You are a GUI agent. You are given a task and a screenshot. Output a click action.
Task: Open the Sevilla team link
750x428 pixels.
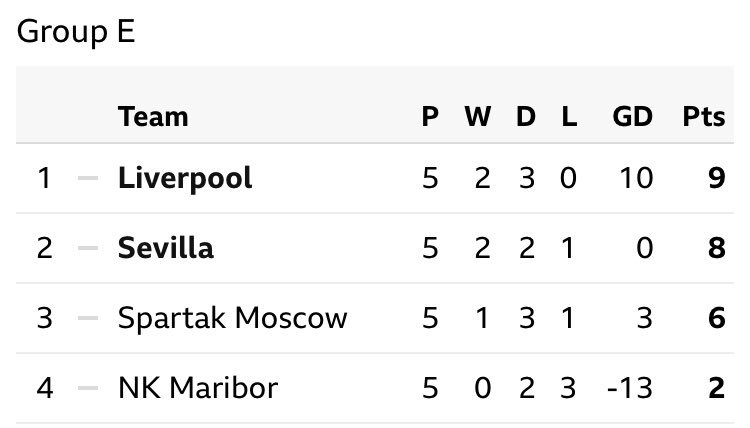(x=166, y=247)
